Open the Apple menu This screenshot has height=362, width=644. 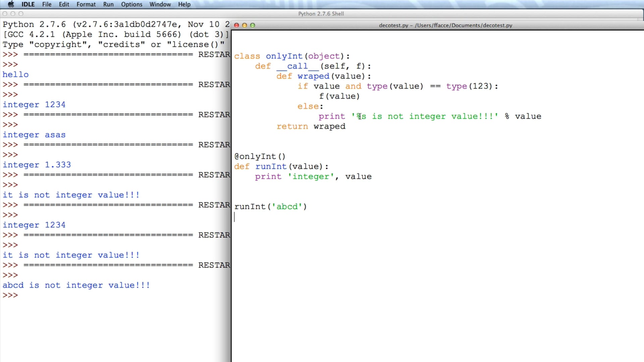coord(11,4)
